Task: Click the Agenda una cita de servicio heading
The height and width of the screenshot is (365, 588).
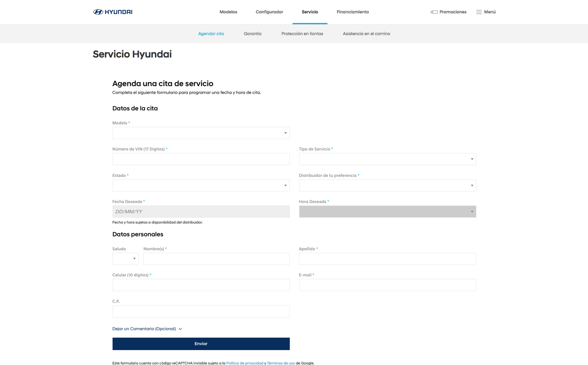Action: (x=163, y=84)
